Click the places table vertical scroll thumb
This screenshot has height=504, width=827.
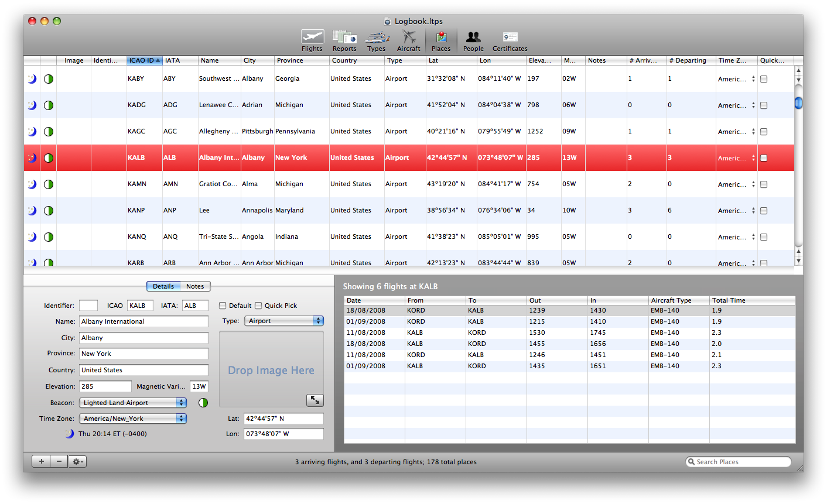tap(798, 103)
